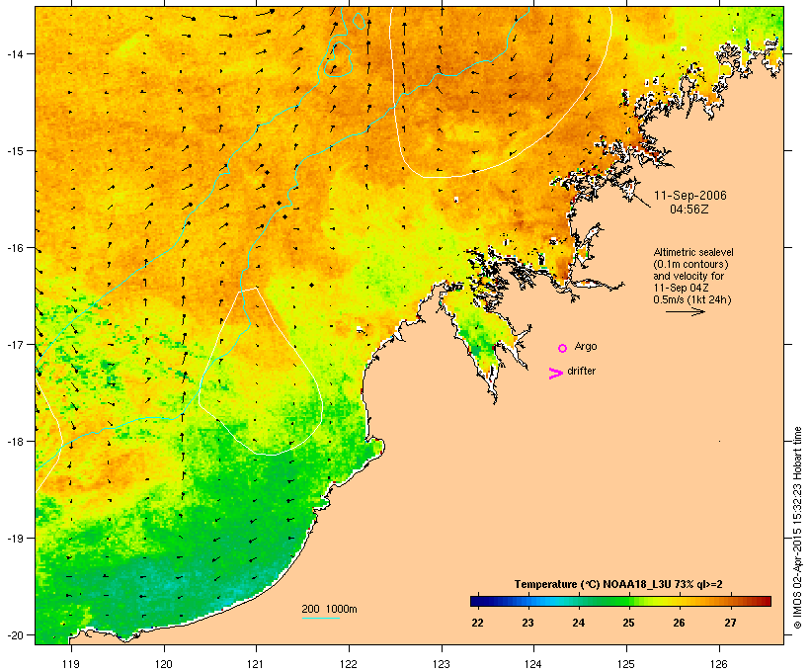This screenshot has height=672, width=810.
Task: Click the temperature colorbar's dark blue end
Action: [478, 601]
